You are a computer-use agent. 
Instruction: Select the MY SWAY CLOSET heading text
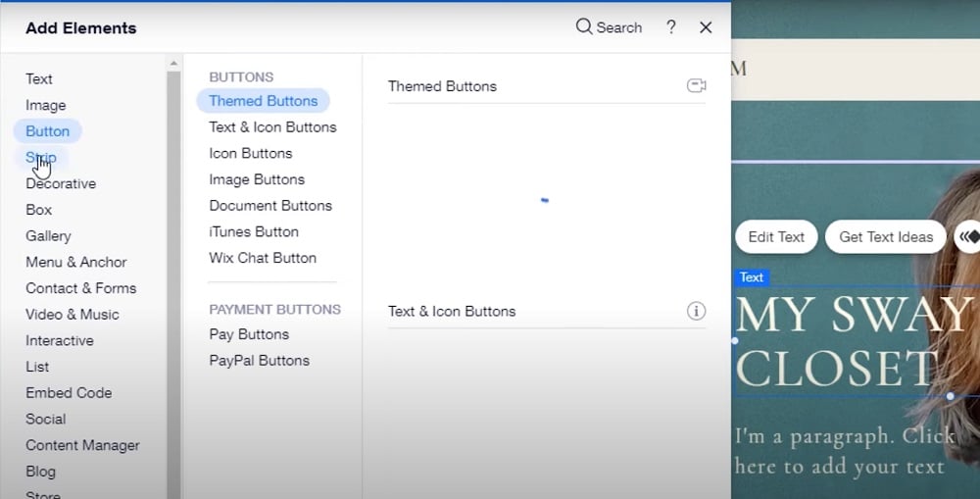[853, 341]
